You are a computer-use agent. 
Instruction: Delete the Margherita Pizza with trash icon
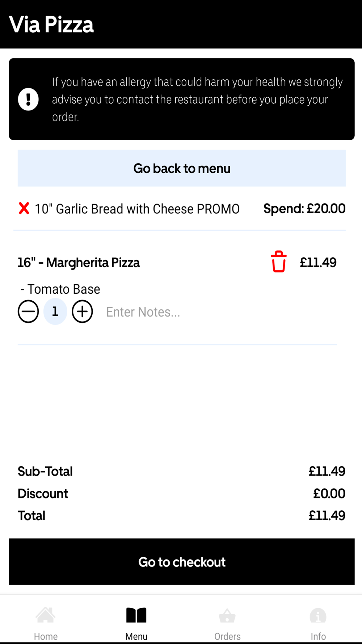tap(278, 262)
